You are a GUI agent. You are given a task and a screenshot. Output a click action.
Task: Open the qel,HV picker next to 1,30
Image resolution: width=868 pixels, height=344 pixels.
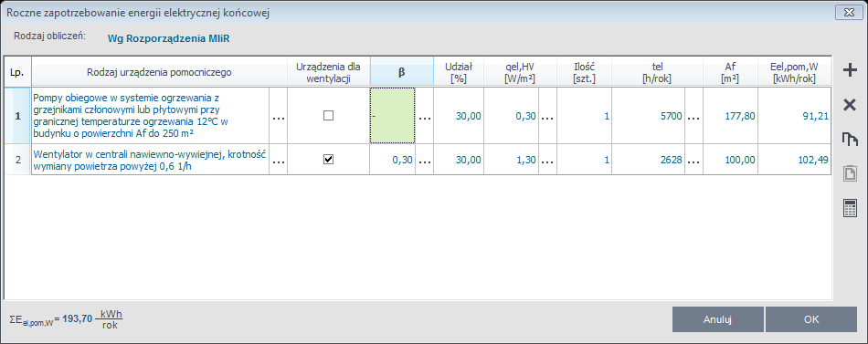click(547, 161)
